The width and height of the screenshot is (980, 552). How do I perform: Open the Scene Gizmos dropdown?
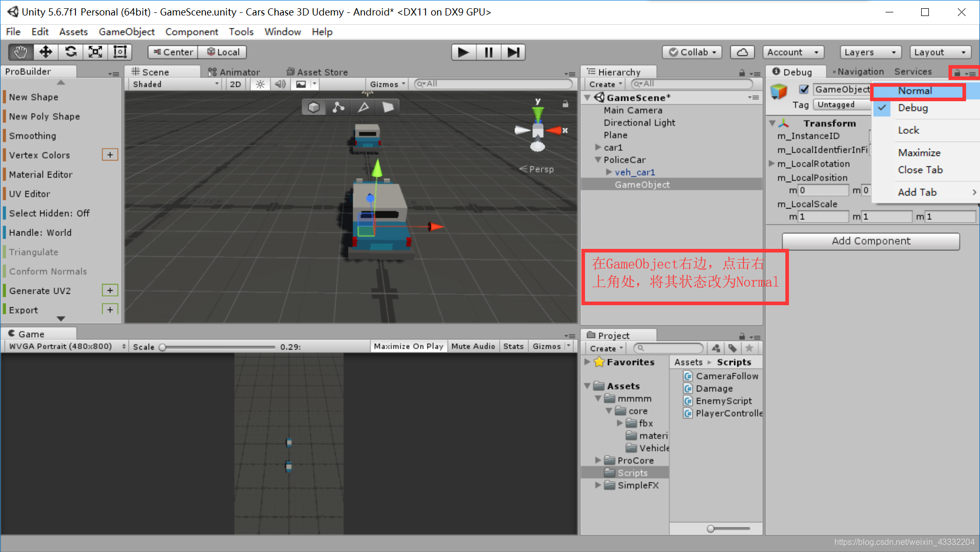coord(388,84)
